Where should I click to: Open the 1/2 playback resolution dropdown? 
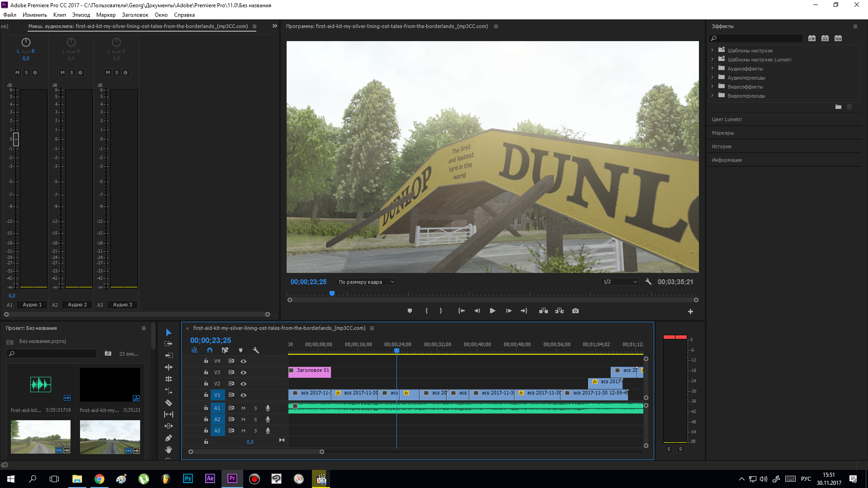coord(619,282)
